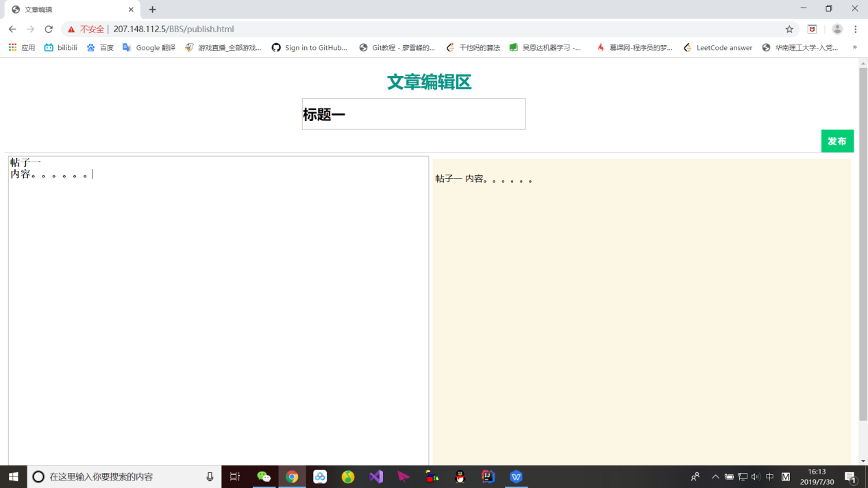Select the 文章编辑 browser tab
The width and height of the screenshot is (868, 488).
click(x=71, y=10)
